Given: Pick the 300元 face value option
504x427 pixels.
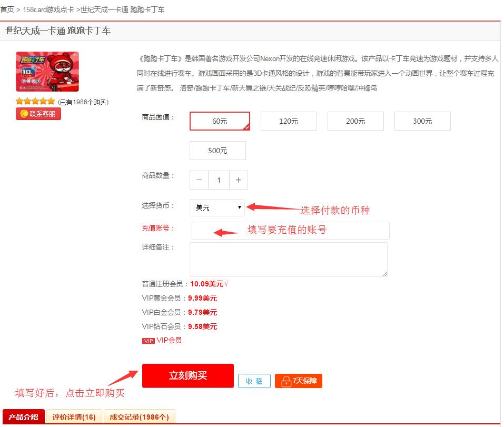Looking at the screenshot, I should [422, 121].
